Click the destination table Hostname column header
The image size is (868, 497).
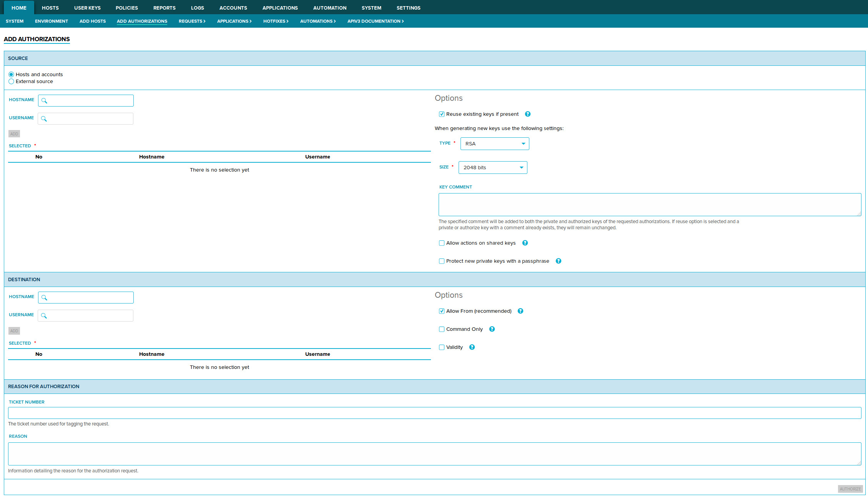[x=152, y=354]
